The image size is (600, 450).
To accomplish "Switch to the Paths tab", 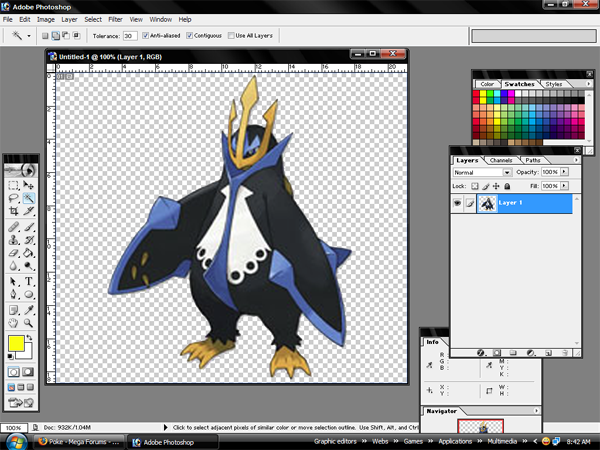I will (532, 160).
